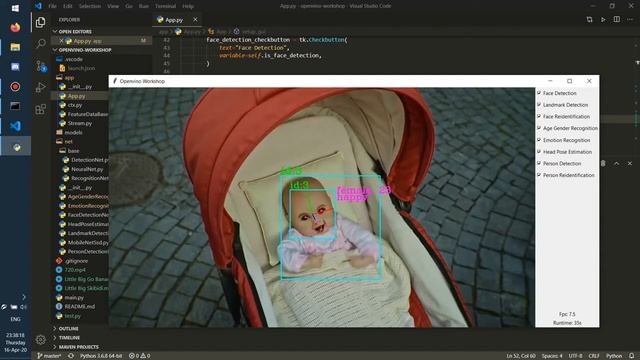Switch to Visual Studio Code in the taskbar
The width and height of the screenshot is (640, 360).
pos(16,126)
